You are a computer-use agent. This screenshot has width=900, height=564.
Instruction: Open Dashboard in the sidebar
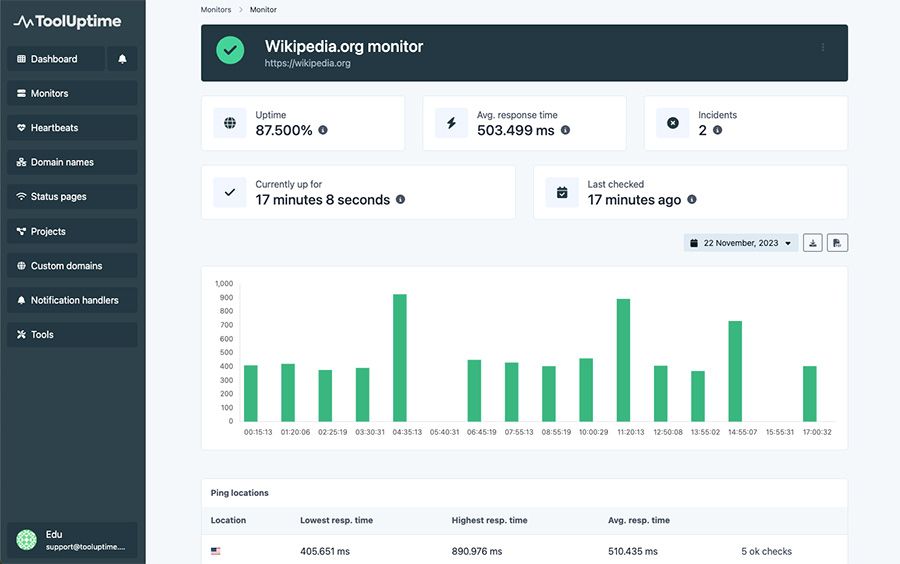56,59
